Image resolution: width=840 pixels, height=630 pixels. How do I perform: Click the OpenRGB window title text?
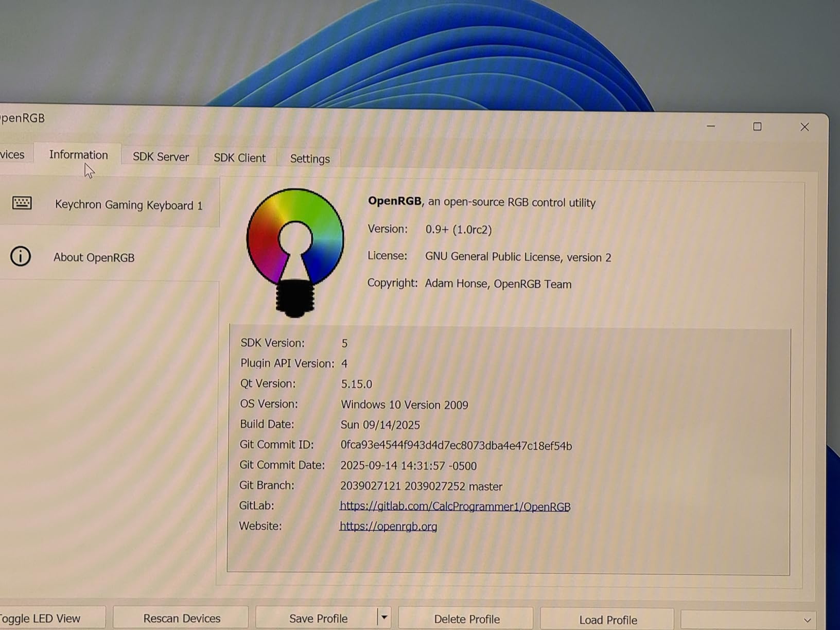point(22,118)
